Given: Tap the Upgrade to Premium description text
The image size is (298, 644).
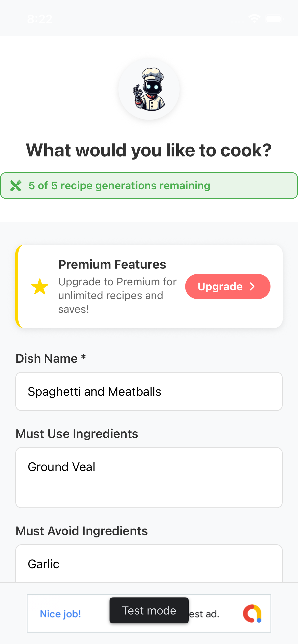Looking at the screenshot, I should (x=117, y=296).
